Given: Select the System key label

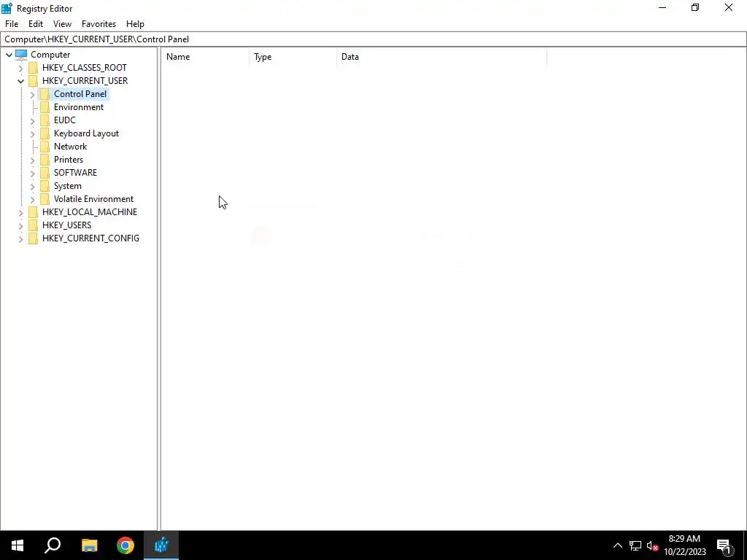Looking at the screenshot, I should pyautogui.click(x=68, y=186).
